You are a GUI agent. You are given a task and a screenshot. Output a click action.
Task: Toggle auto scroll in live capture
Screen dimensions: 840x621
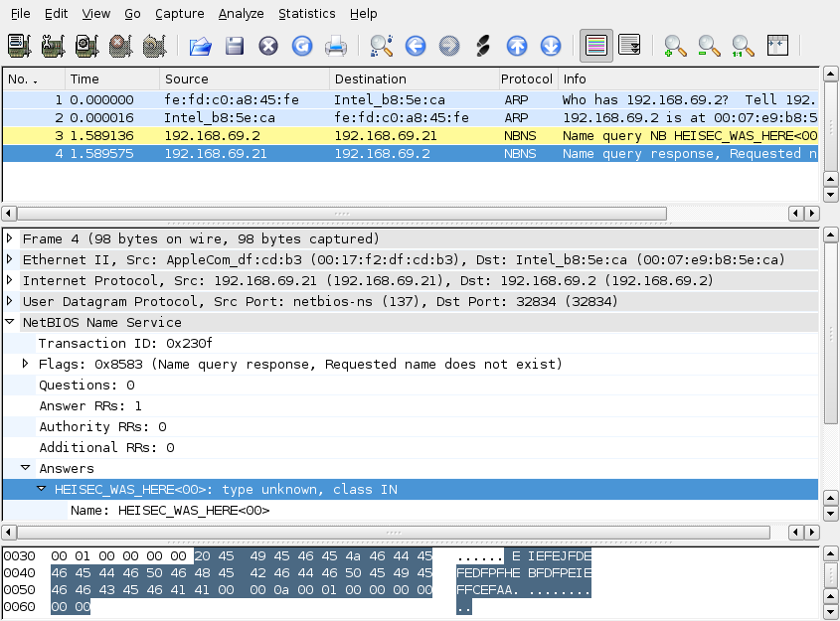coord(629,46)
